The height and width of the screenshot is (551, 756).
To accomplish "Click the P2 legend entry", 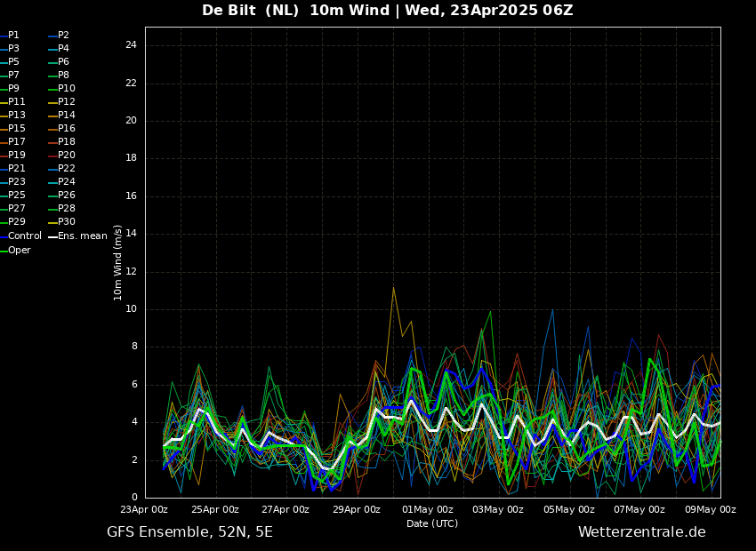I will click(x=63, y=36).
